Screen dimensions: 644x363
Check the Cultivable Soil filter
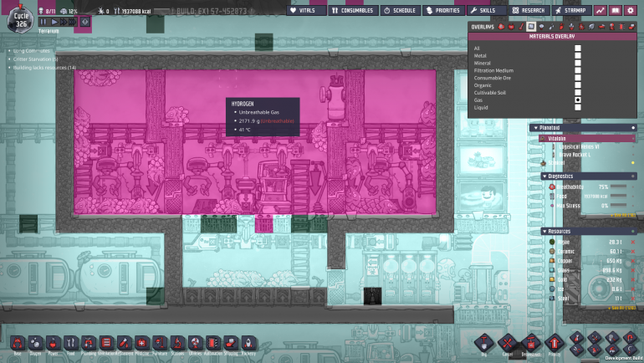pos(578,92)
